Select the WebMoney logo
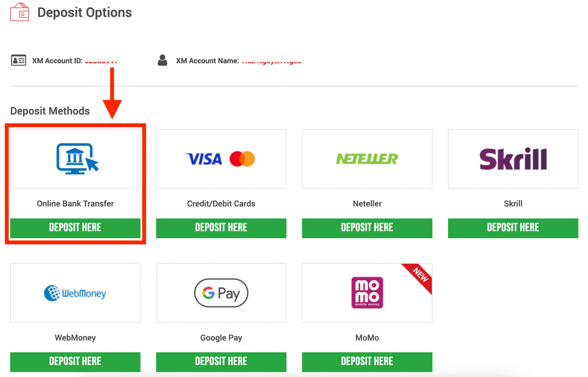 point(75,293)
